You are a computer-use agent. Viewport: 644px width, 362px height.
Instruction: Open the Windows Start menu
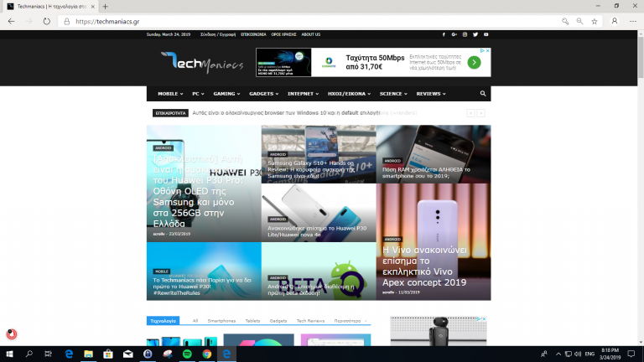(x=9, y=354)
